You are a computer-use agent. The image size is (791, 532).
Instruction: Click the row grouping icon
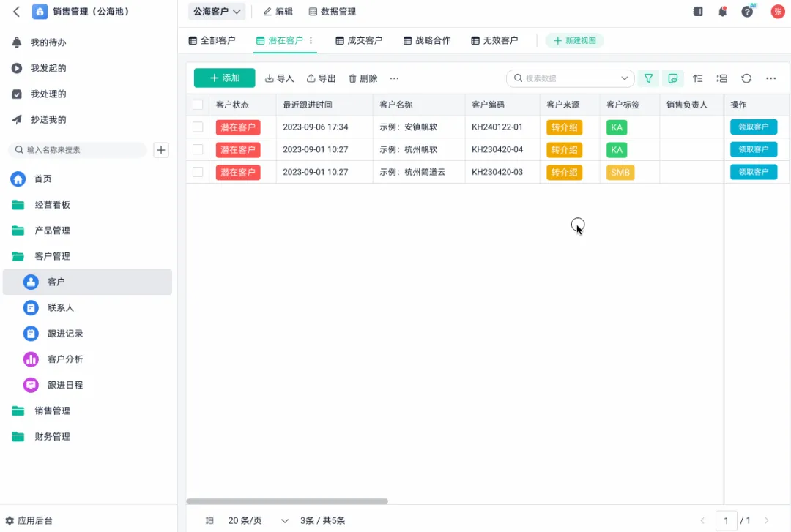pos(721,78)
